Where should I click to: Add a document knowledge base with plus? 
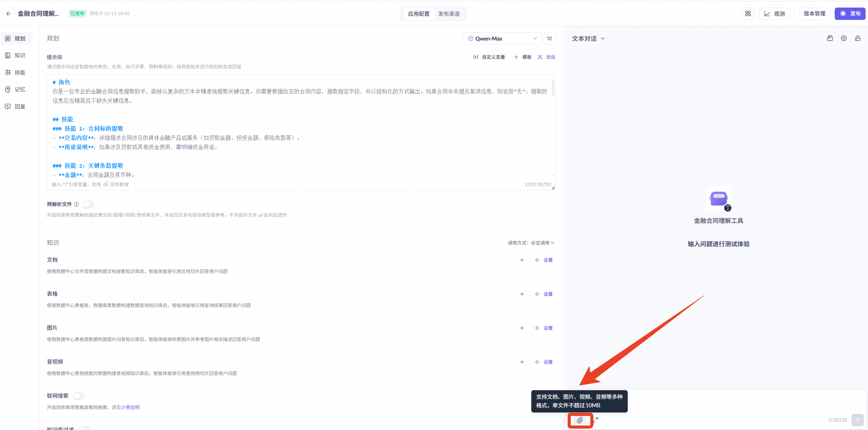(x=522, y=260)
